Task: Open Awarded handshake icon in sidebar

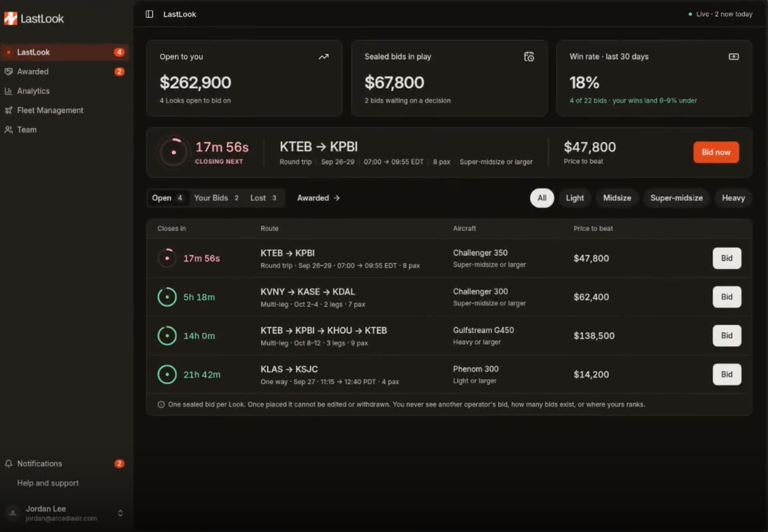Action: pyautogui.click(x=9, y=71)
